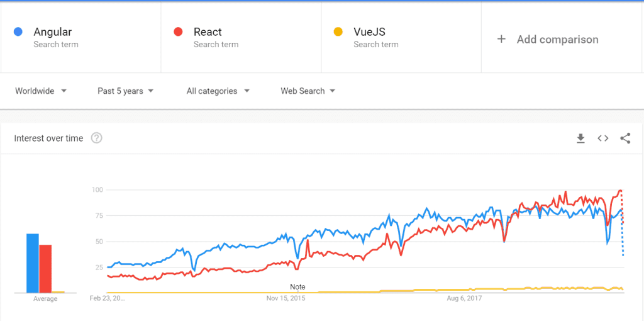Share the Interest over time chart
Screen dimensions: 644x321
625,138
